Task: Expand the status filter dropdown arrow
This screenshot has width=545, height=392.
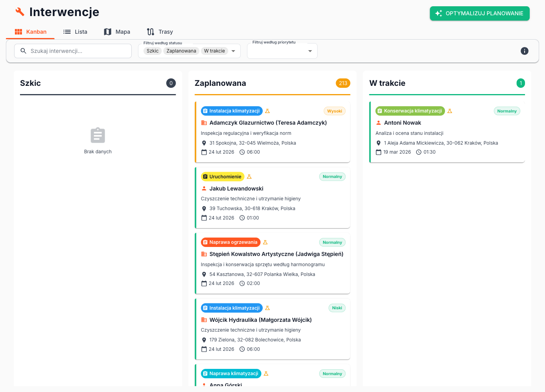Action: coord(233,51)
